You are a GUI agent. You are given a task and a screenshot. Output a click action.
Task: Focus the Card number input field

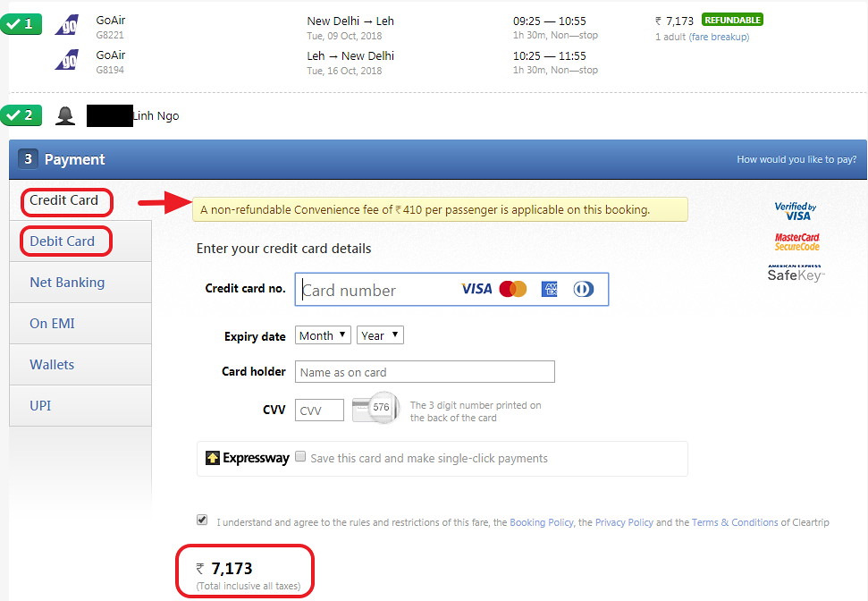(x=451, y=289)
